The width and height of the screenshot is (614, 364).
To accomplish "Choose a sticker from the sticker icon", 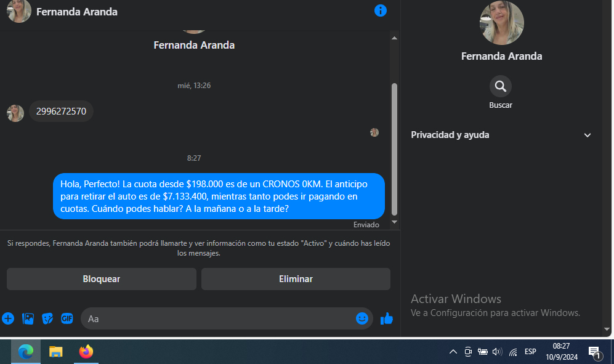I will point(47,318).
